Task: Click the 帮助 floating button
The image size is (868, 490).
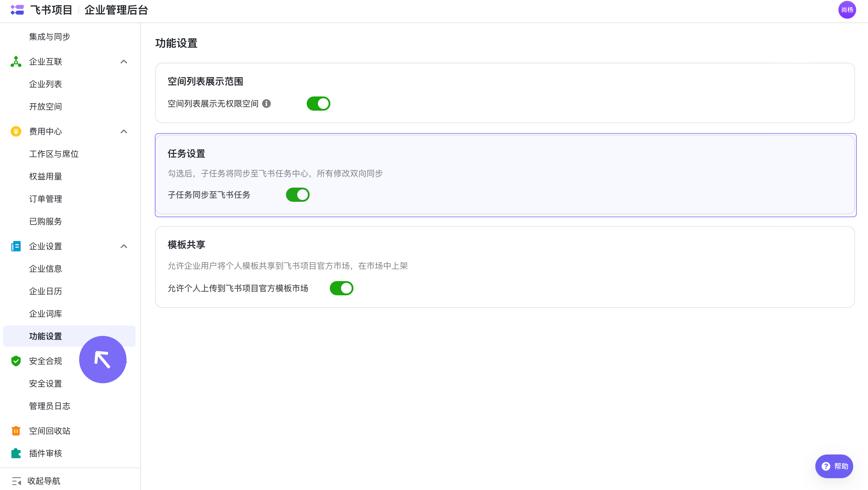Action: click(x=834, y=466)
